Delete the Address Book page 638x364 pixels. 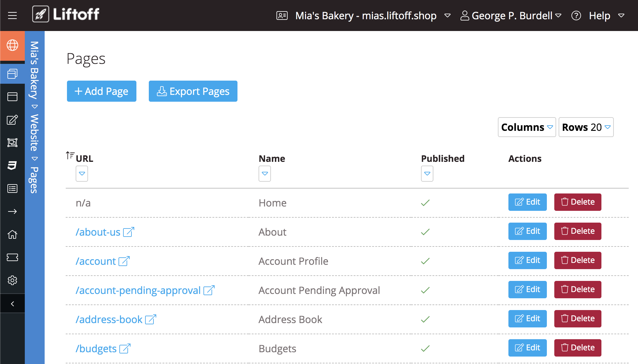578,318
